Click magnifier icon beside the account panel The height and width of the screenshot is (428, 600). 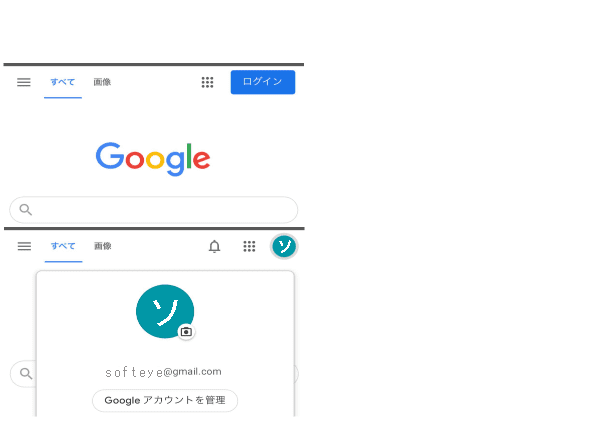(x=26, y=373)
